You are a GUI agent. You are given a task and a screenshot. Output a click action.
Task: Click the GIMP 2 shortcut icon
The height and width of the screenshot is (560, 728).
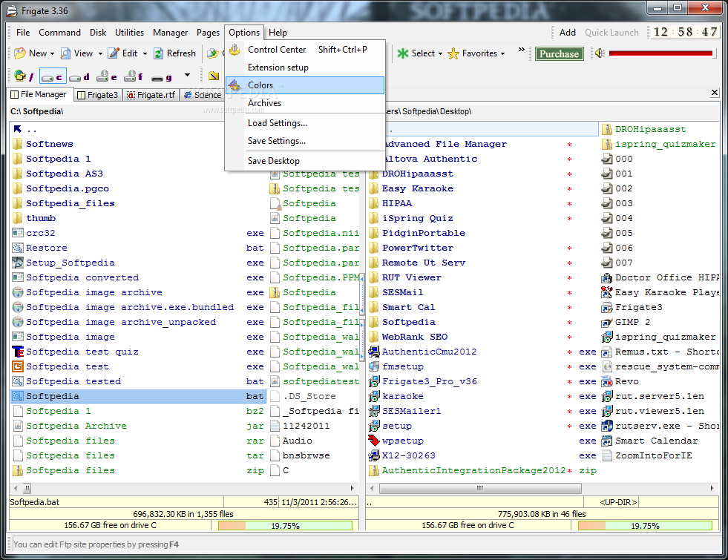point(607,322)
